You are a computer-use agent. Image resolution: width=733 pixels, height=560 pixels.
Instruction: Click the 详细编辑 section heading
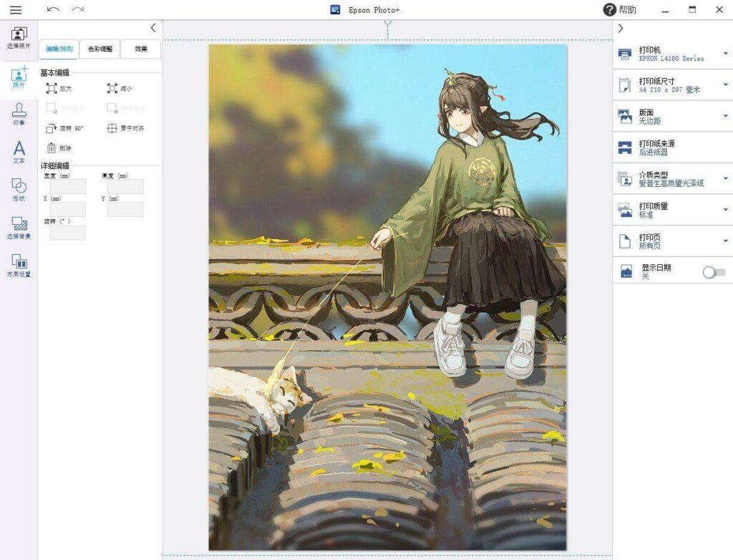(54, 165)
